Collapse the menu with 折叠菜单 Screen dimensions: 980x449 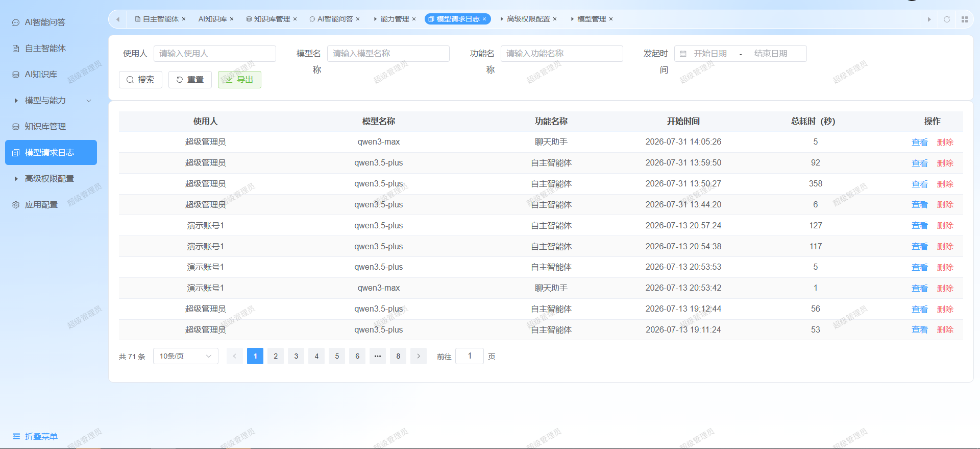(x=35, y=436)
